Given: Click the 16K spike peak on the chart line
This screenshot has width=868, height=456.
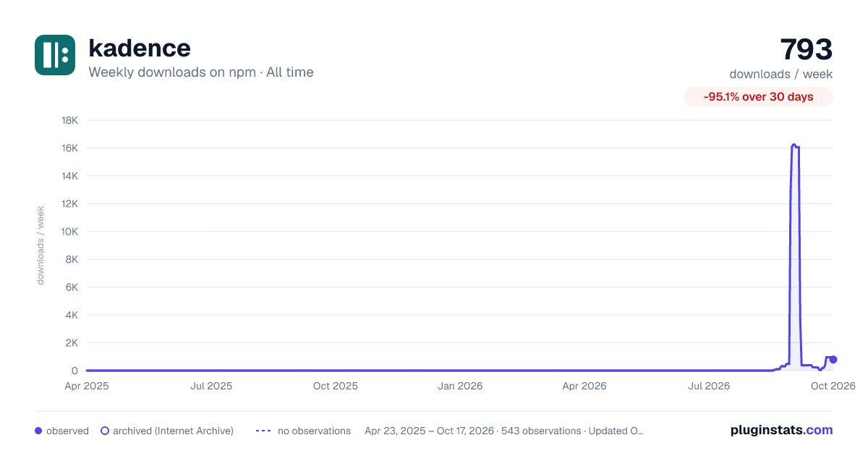Looking at the screenshot, I should (794, 145).
